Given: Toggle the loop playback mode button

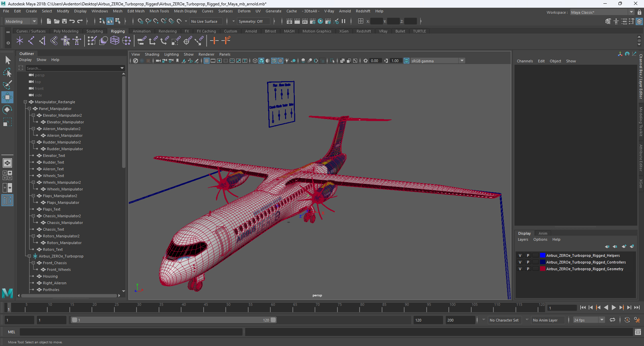Looking at the screenshot, I should coord(612,320).
